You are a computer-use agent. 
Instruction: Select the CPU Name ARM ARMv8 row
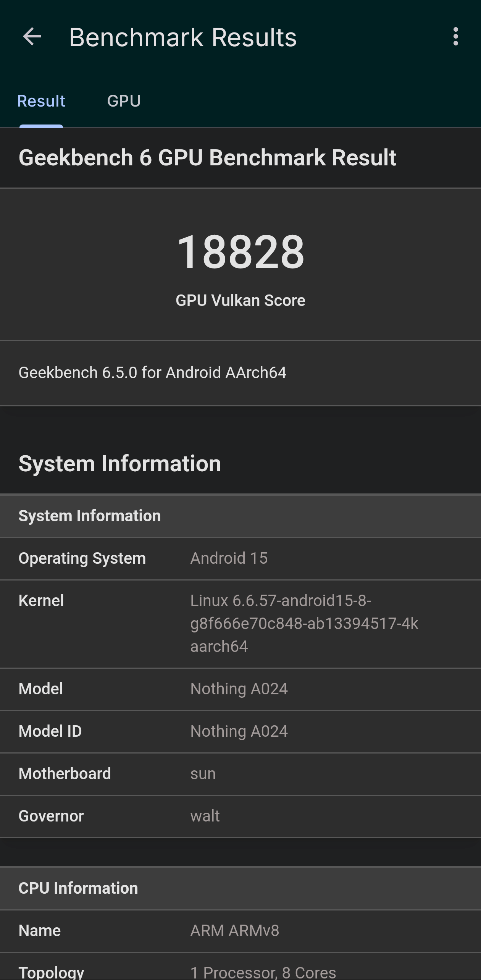[x=240, y=931]
